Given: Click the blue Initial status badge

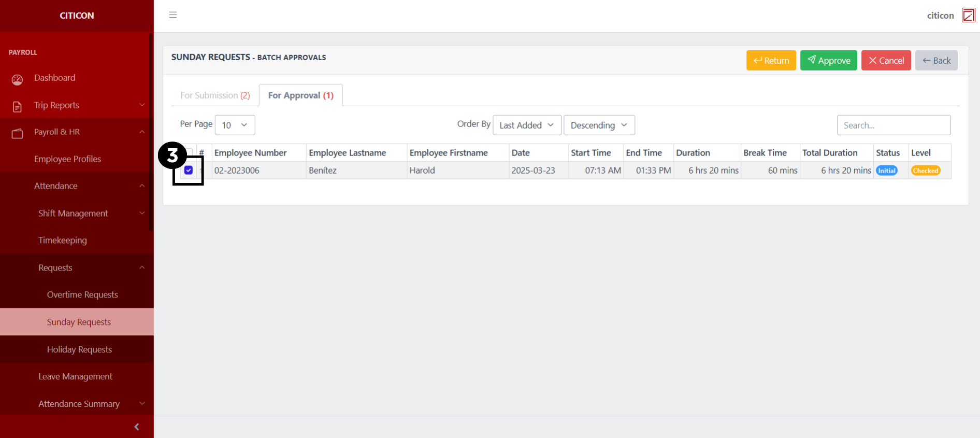Looking at the screenshot, I should click(886, 171).
